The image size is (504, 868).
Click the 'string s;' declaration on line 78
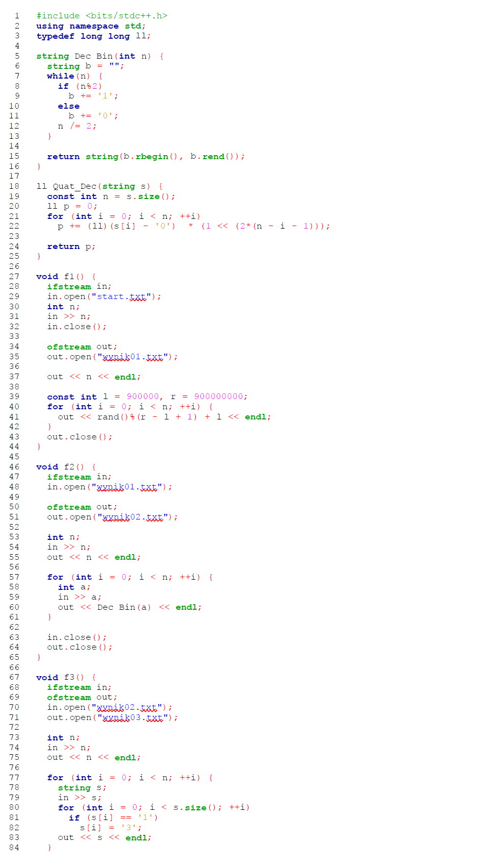coord(83,787)
